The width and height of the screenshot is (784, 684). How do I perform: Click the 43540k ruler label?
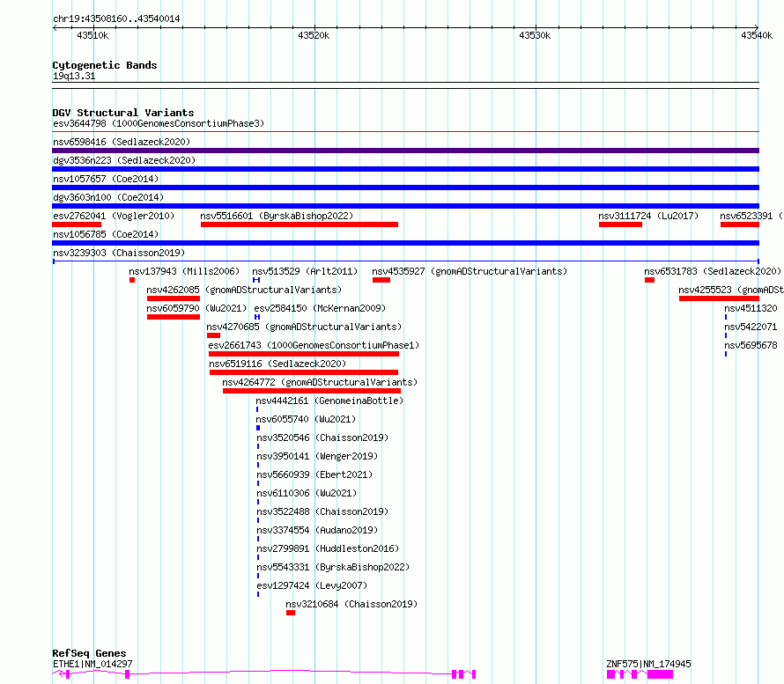click(x=757, y=35)
